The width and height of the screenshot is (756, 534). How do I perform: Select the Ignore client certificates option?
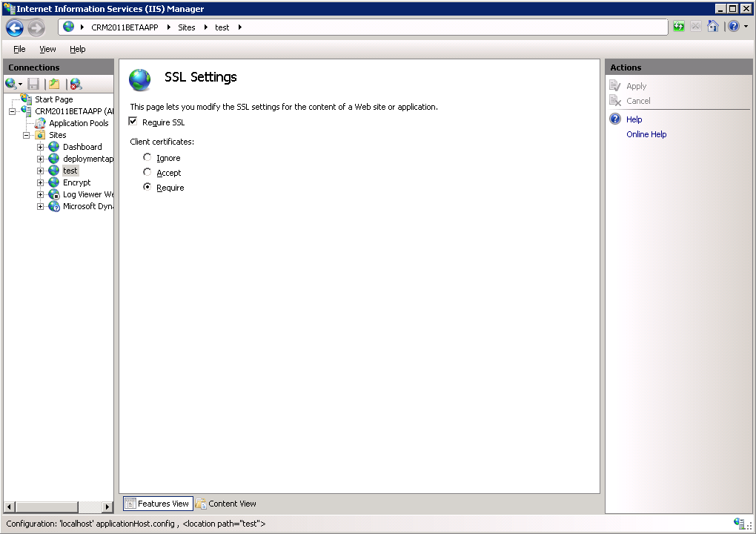tap(147, 157)
